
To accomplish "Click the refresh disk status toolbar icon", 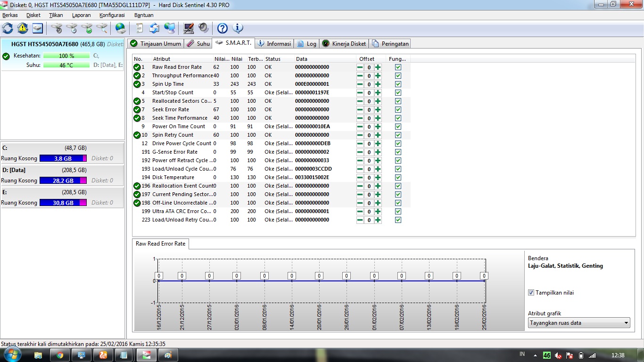I will (x=8, y=28).
